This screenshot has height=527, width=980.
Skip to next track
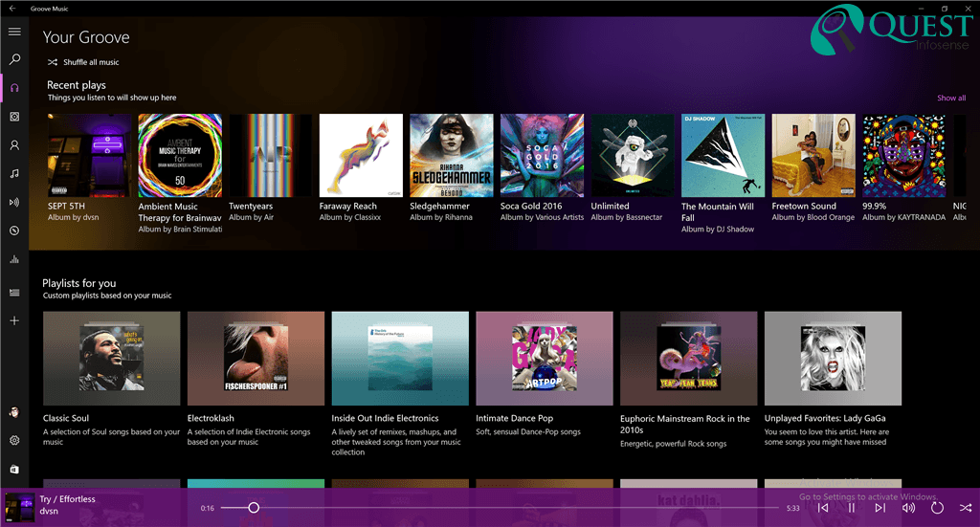pos(880,508)
